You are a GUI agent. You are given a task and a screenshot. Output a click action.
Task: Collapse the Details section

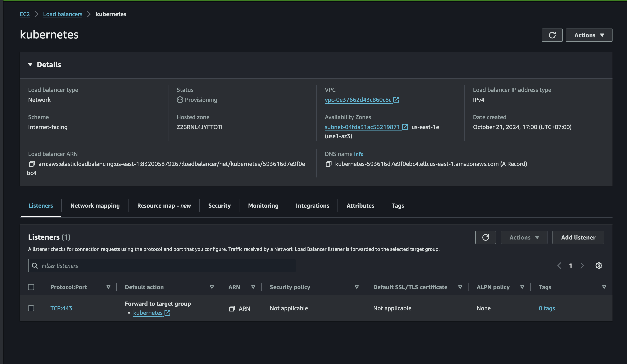pyautogui.click(x=30, y=65)
